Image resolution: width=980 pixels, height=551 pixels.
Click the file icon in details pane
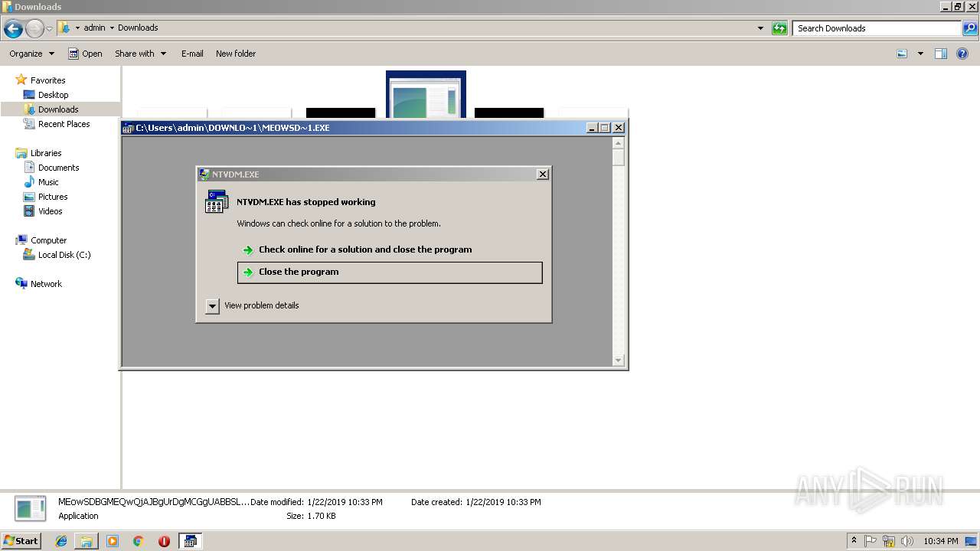tap(31, 508)
